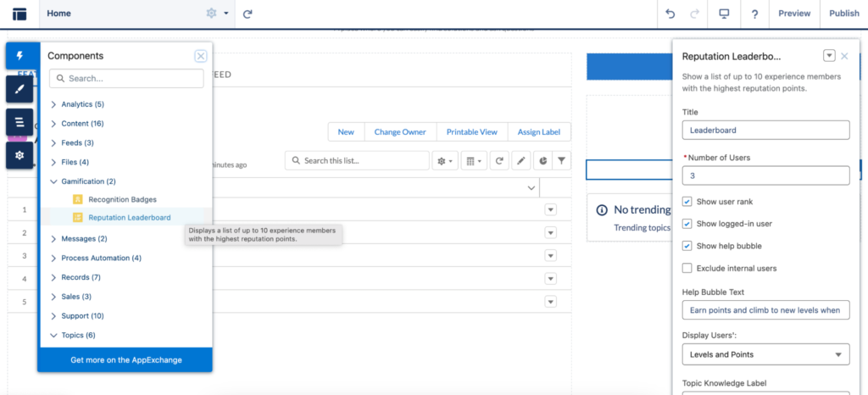Screen dimensions: 868x395
Task: Open the page structure icon at top-left
Action: click(x=19, y=14)
